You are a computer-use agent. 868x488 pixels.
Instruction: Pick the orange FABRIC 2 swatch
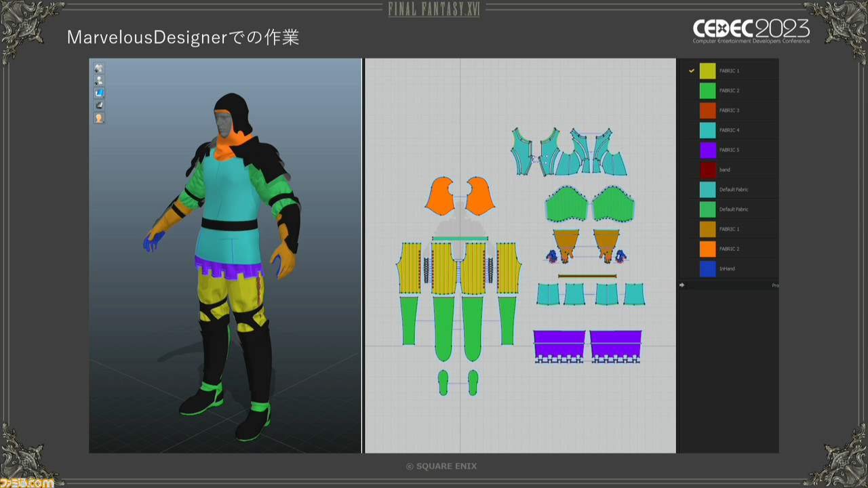[x=708, y=249]
